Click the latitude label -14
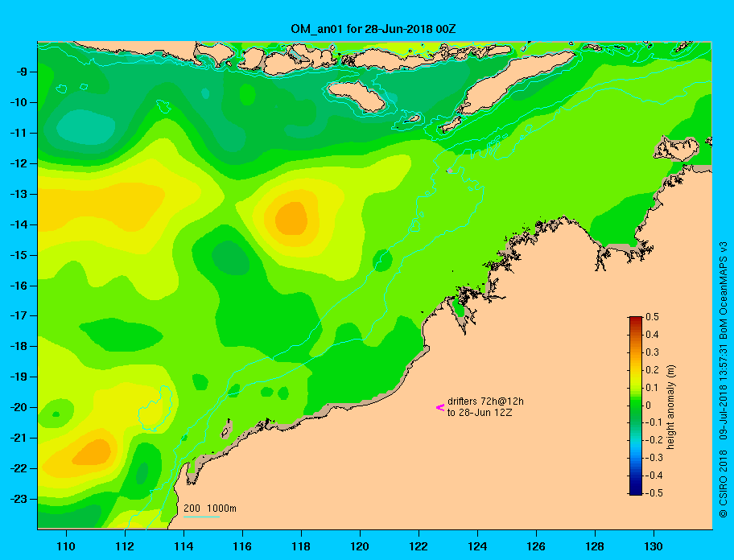Screen dimensions: 734x560 [x=19, y=224]
